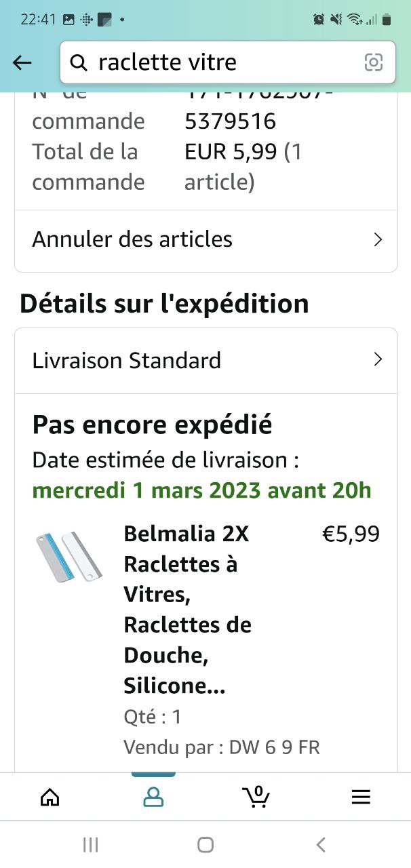411x868 pixels.
Task: Open the account profile tab
Action: coord(153,797)
